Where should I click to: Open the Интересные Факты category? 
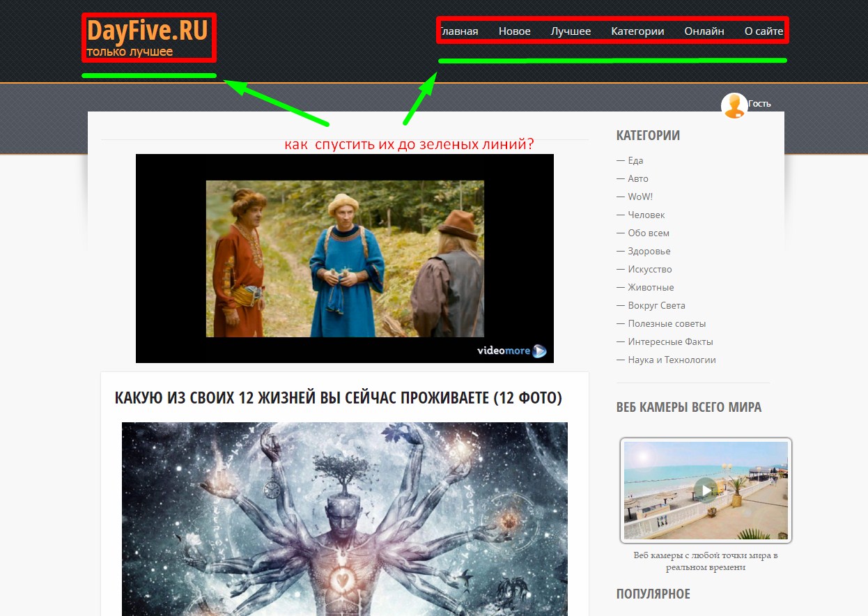tap(670, 341)
